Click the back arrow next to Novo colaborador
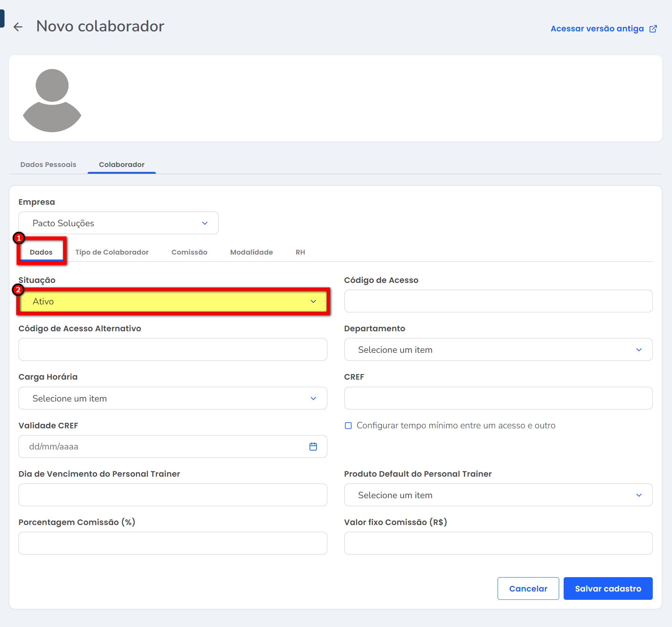 coord(18,27)
